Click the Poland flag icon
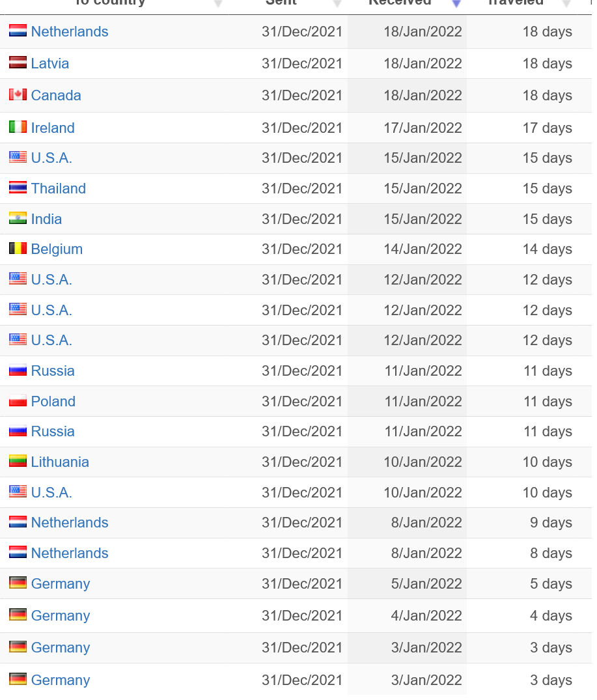Image resolution: width=597 pixels, height=700 pixels. (18, 401)
